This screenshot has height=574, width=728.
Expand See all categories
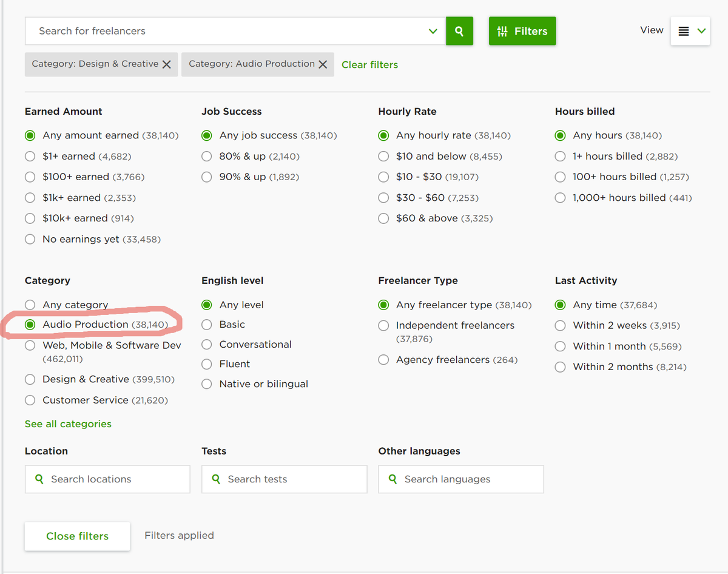point(68,424)
